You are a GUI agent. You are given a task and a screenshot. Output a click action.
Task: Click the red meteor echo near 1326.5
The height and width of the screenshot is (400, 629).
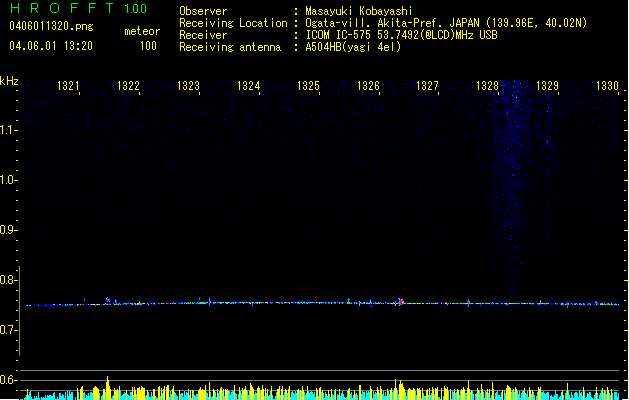tap(400, 301)
